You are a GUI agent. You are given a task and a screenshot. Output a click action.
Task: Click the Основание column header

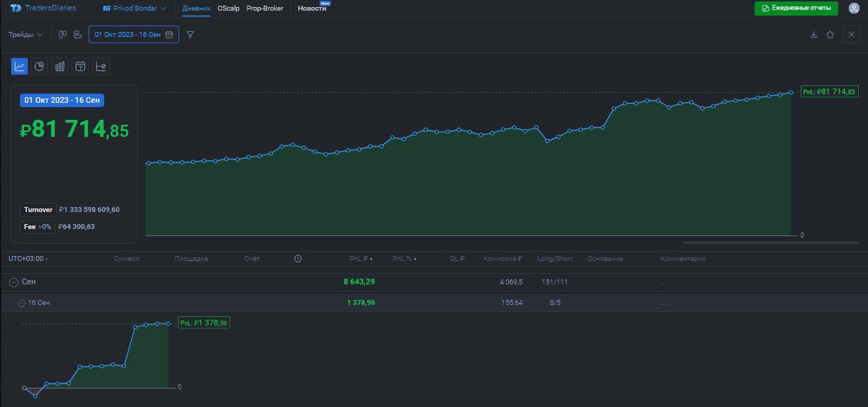click(x=605, y=259)
